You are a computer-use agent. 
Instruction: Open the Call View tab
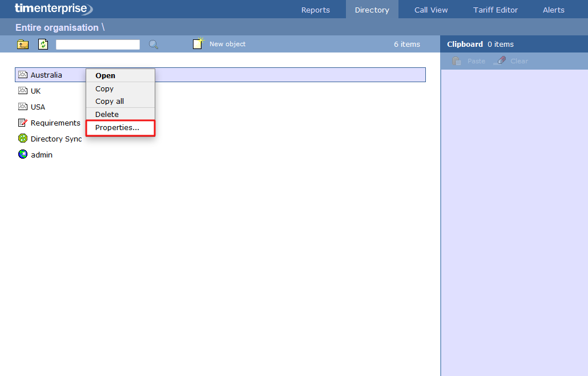tap(431, 10)
